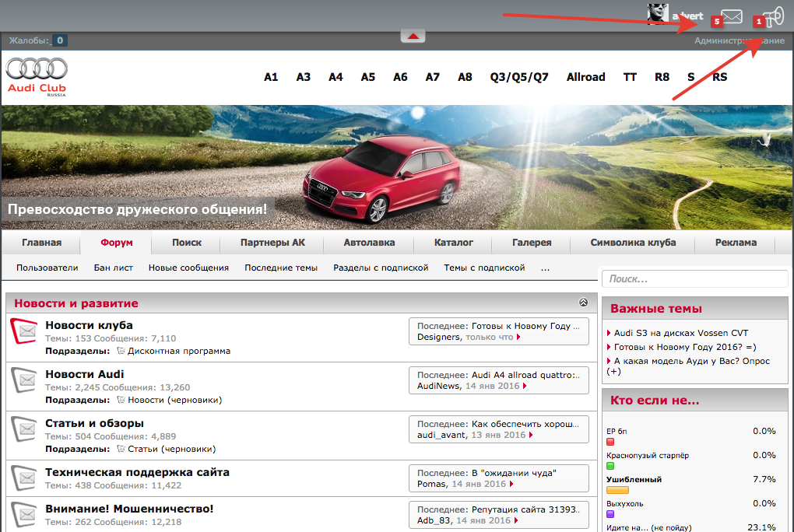Image resolution: width=794 pixels, height=532 pixels.
Task: Open the Allroad model menu
Action: point(586,77)
